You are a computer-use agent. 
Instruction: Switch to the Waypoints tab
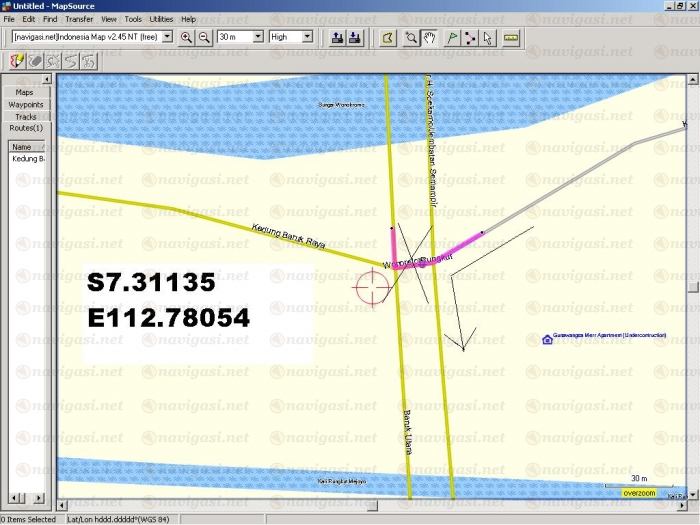tap(25, 104)
